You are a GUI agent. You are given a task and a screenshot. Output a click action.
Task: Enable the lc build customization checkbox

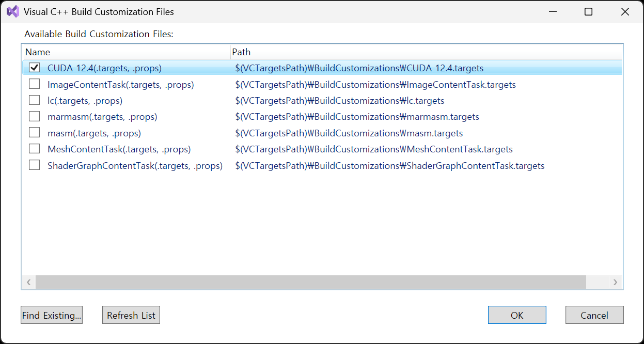34,100
